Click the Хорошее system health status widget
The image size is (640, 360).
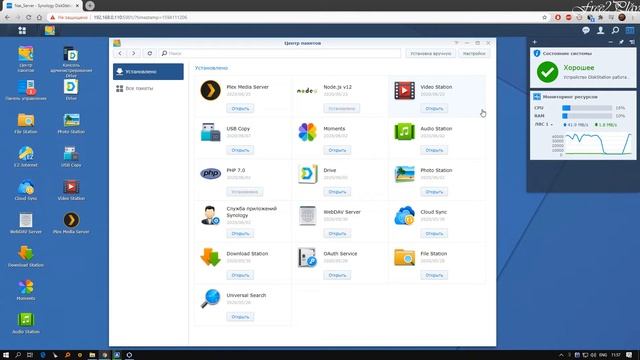coord(583,67)
